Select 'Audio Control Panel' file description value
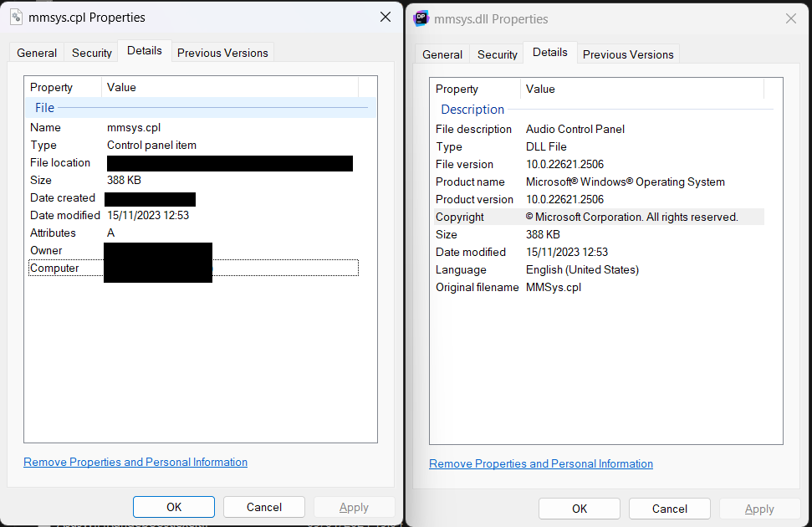812x527 pixels. 575,129
